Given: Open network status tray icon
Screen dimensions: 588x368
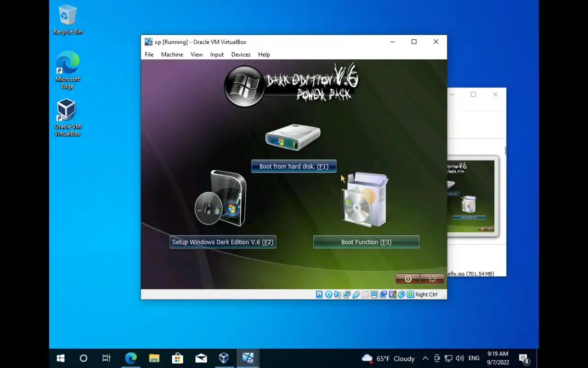Looking at the screenshot, I should (448, 358).
